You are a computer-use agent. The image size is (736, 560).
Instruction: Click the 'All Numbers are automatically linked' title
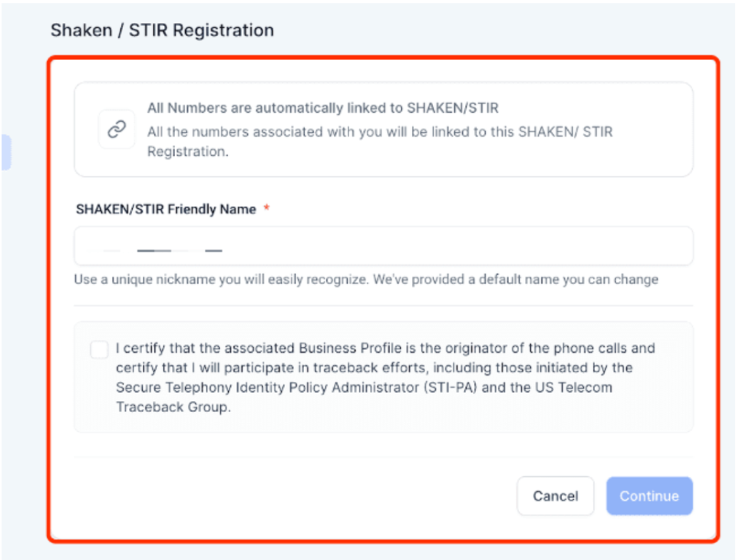(328, 108)
